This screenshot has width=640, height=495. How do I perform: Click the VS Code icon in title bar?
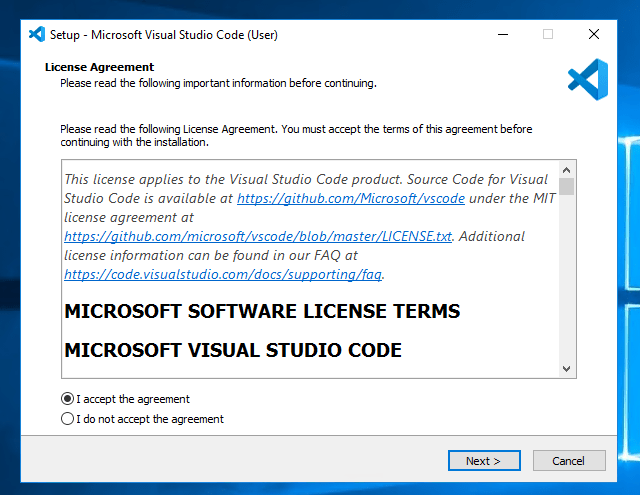coord(37,34)
